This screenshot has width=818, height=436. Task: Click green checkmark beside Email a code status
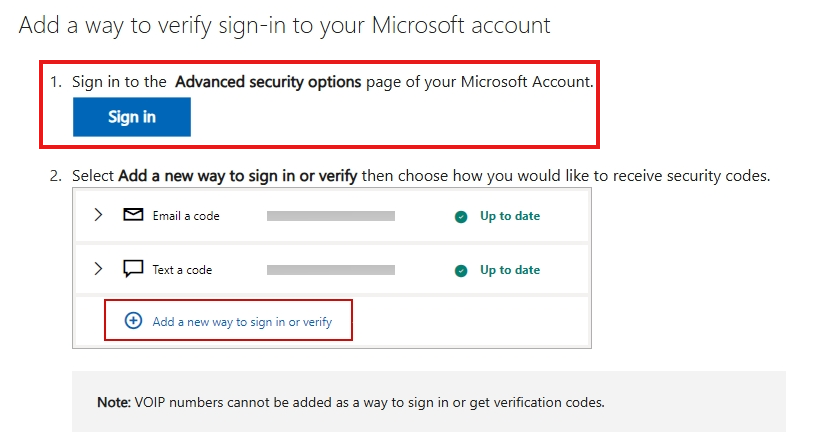(461, 216)
